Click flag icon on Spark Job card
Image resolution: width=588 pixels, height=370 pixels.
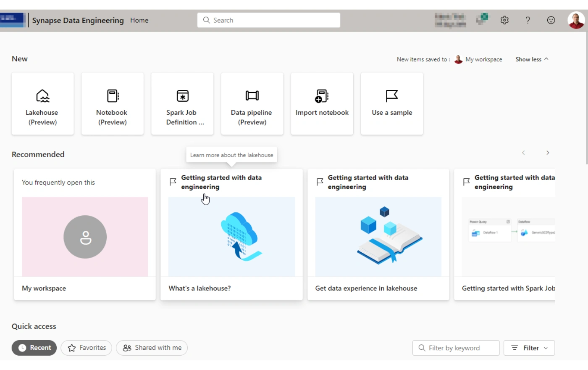pyautogui.click(x=466, y=182)
